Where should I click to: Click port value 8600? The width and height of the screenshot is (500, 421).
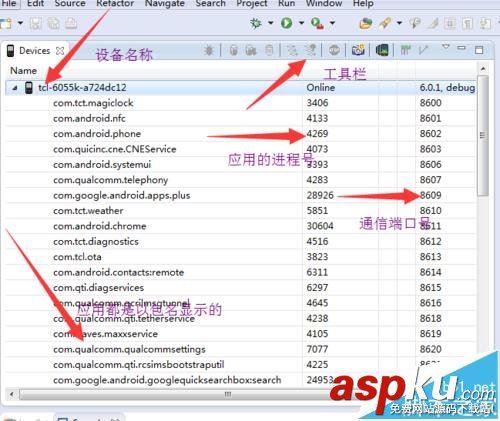431,103
